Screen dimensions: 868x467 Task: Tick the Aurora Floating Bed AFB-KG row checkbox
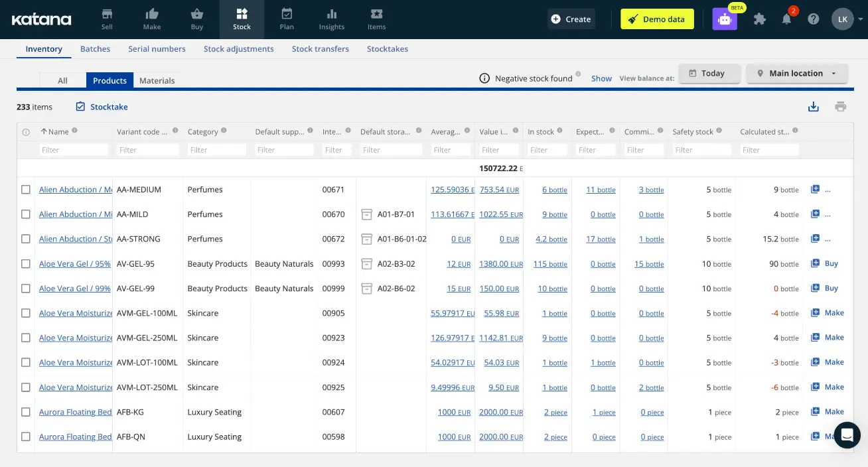point(26,411)
